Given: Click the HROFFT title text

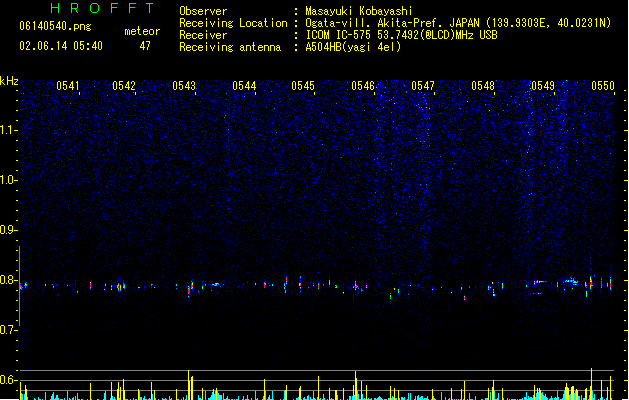Looking at the screenshot, I should point(103,8).
